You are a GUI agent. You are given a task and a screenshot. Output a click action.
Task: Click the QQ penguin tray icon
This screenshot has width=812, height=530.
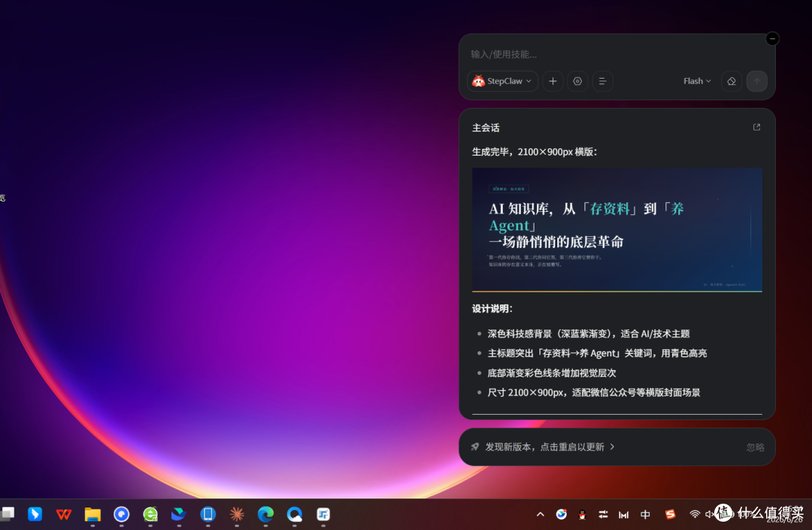pyautogui.click(x=582, y=514)
